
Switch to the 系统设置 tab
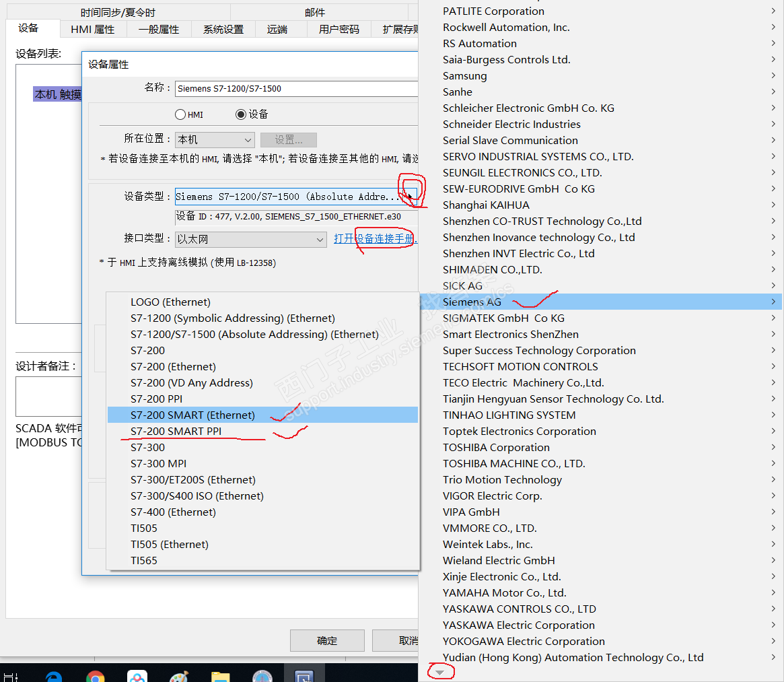[x=223, y=30]
